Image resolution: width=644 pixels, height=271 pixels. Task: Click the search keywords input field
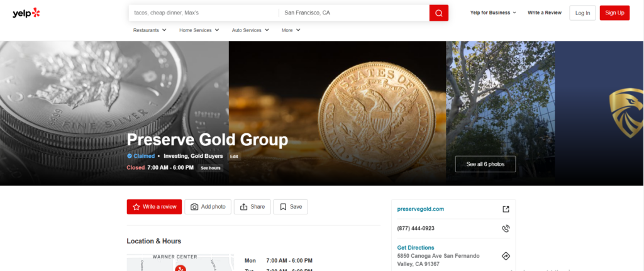click(x=204, y=13)
